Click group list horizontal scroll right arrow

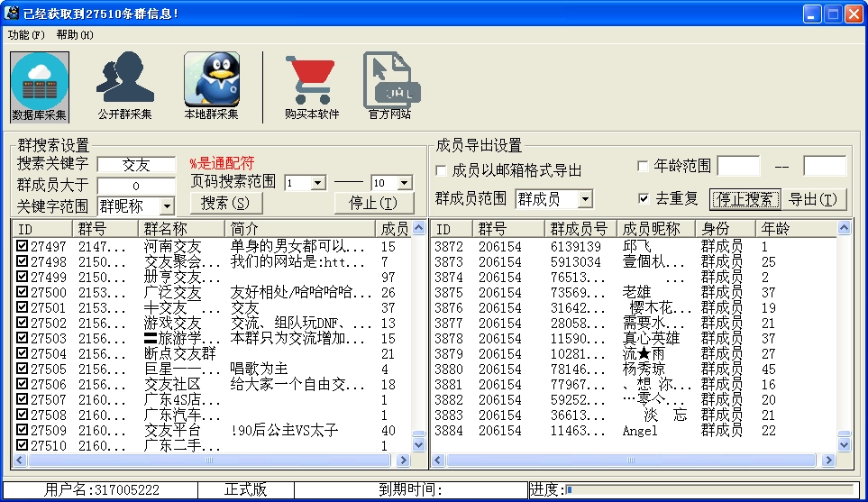tap(404, 460)
